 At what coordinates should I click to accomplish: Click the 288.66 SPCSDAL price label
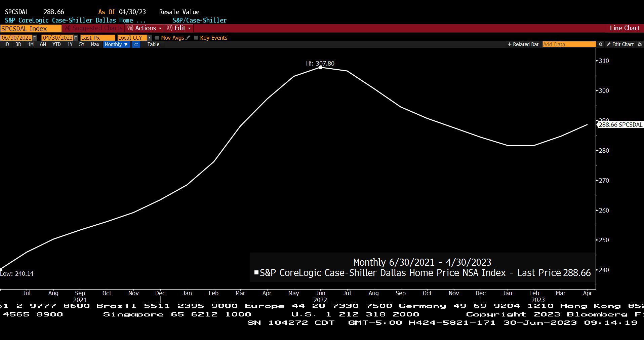620,125
